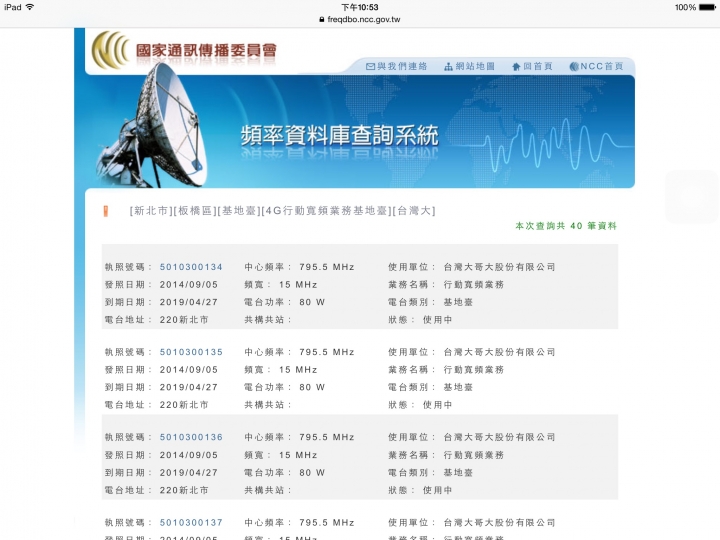
Task: Click the orange bullet beside the query breadcrumb
Action: 106,211
